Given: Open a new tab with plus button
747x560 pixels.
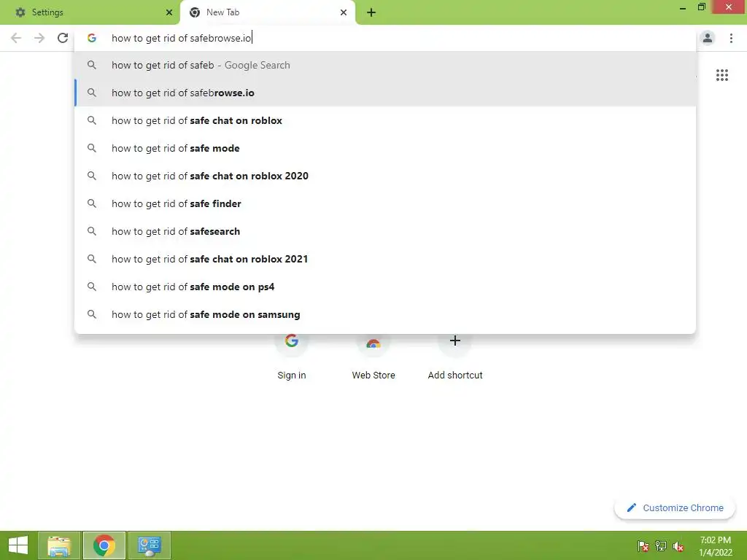Looking at the screenshot, I should [371, 12].
